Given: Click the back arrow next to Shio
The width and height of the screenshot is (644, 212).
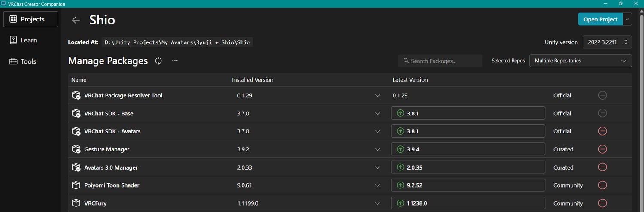Looking at the screenshot, I should tap(76, 20).
